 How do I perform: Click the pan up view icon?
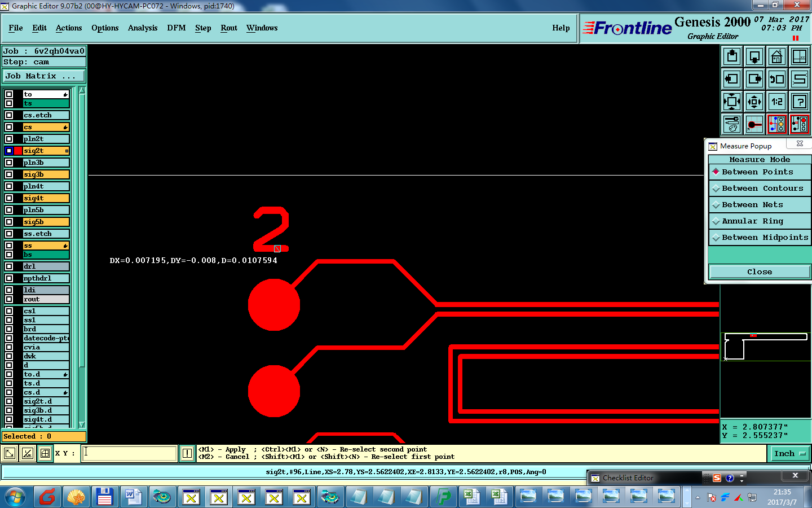coord(732,56)
